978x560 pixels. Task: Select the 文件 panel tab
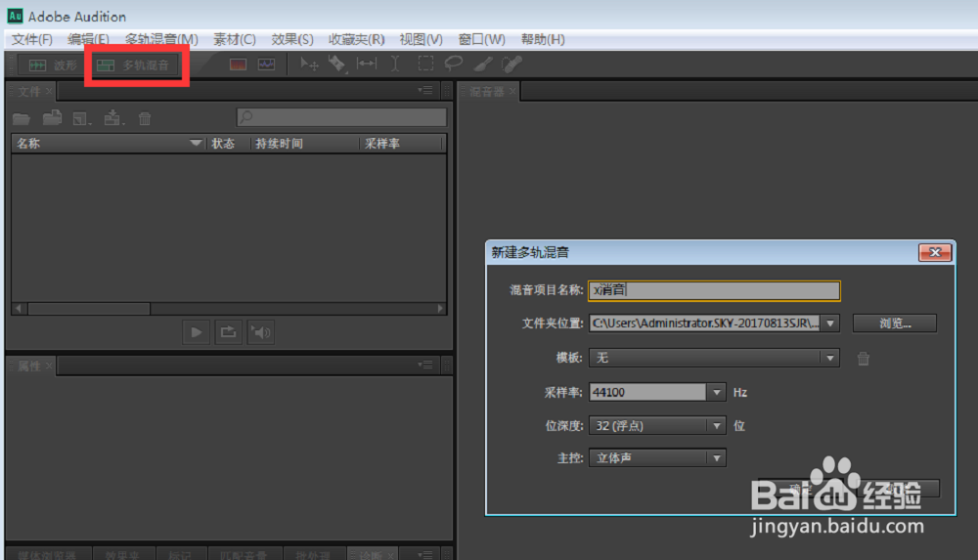28,92
